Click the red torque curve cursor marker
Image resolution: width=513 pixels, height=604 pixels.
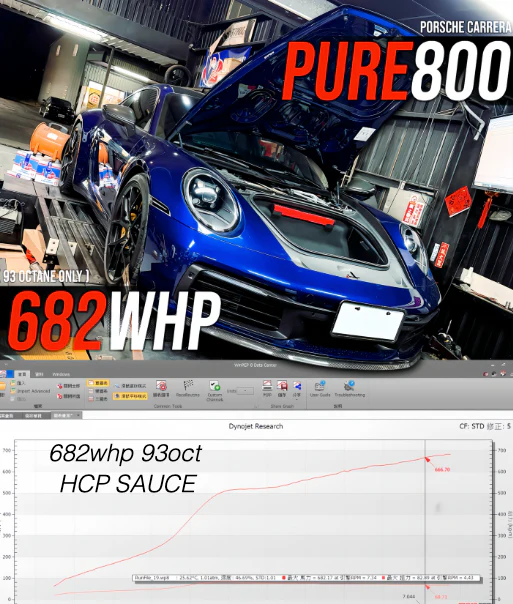tap(427, 587)
